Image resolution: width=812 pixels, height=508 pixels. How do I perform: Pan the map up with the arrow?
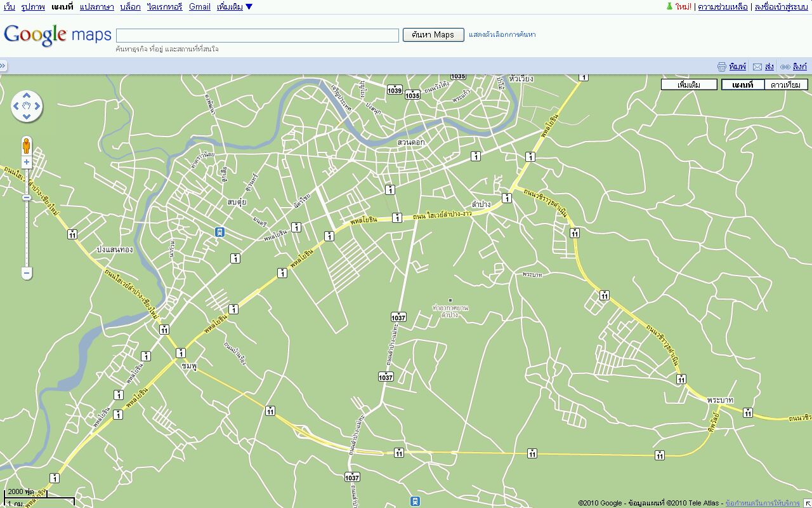point(27,97)
